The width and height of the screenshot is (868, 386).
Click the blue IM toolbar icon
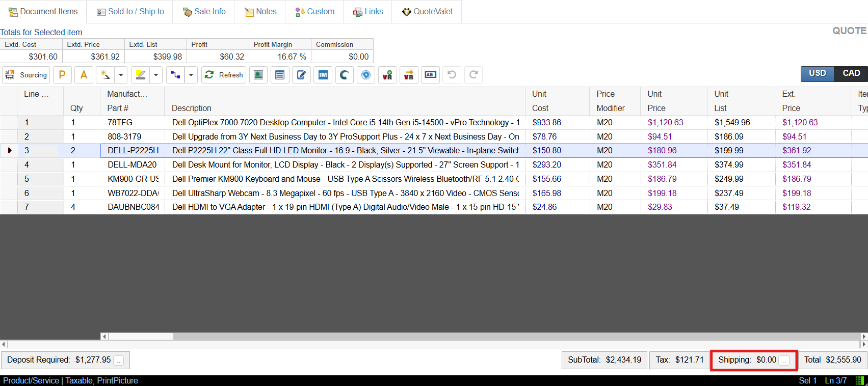(323, 75)
